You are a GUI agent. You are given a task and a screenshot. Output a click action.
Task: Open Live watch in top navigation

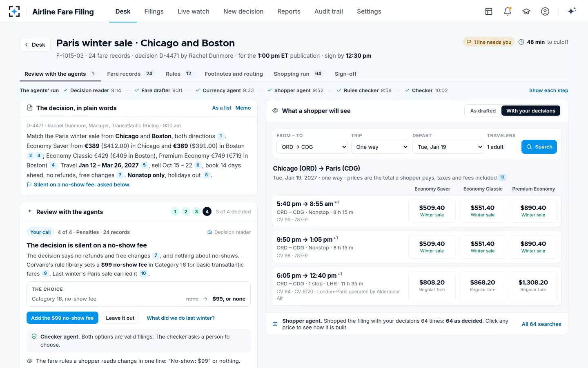pos(194,11)
